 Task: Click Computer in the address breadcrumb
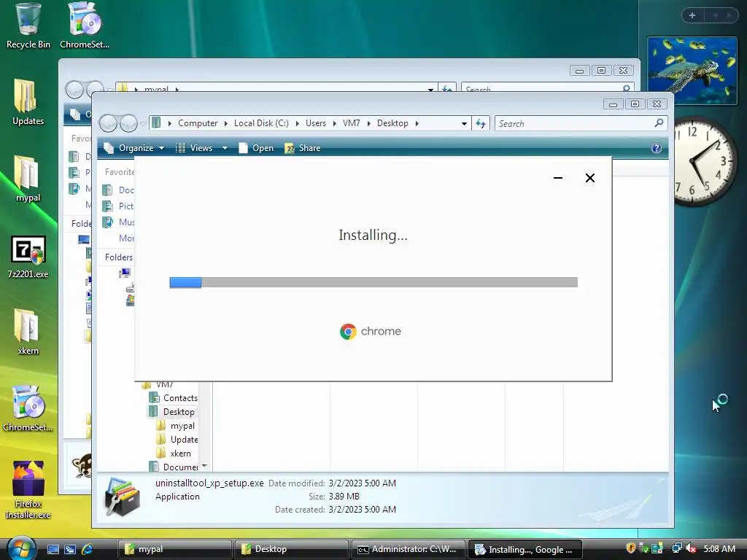[x=198, y=123]
